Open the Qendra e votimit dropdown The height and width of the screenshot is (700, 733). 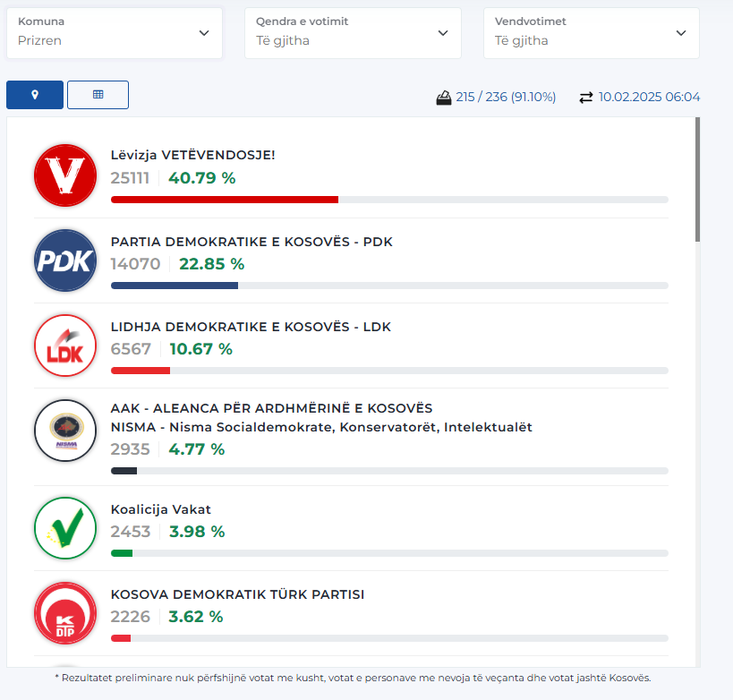[353, 33]
